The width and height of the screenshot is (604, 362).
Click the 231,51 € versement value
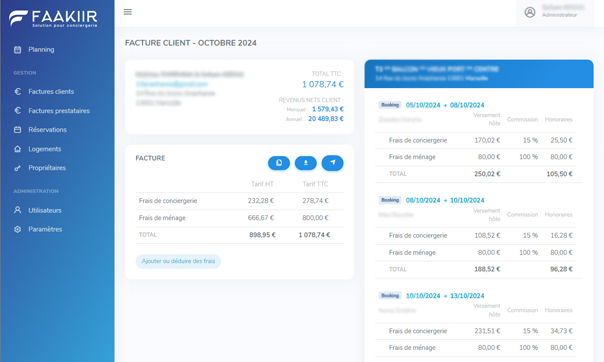(x=487, y=331)
